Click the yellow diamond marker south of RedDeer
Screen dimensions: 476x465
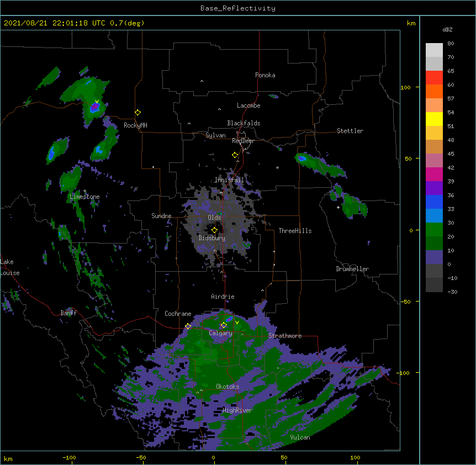235,155
